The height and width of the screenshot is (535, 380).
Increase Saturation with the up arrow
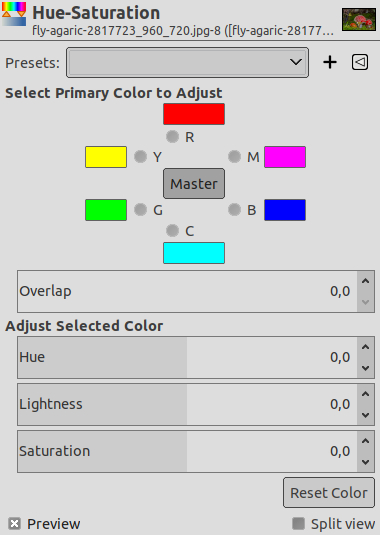click(x=366, y=441)
